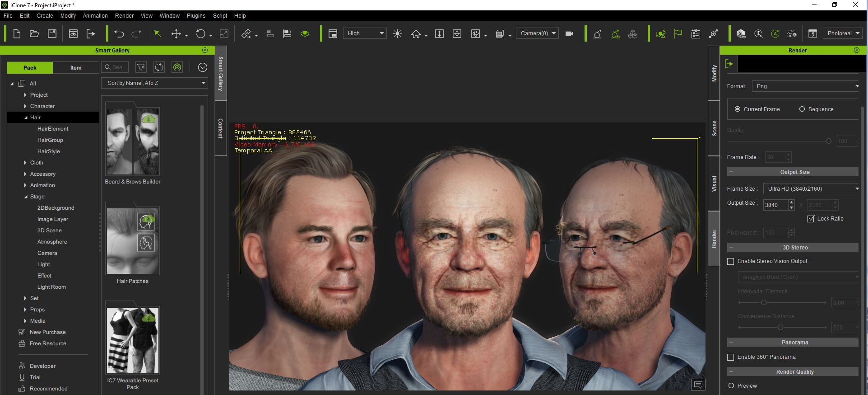Click the New Project file icon
The image size is (868, 395).
17,33
